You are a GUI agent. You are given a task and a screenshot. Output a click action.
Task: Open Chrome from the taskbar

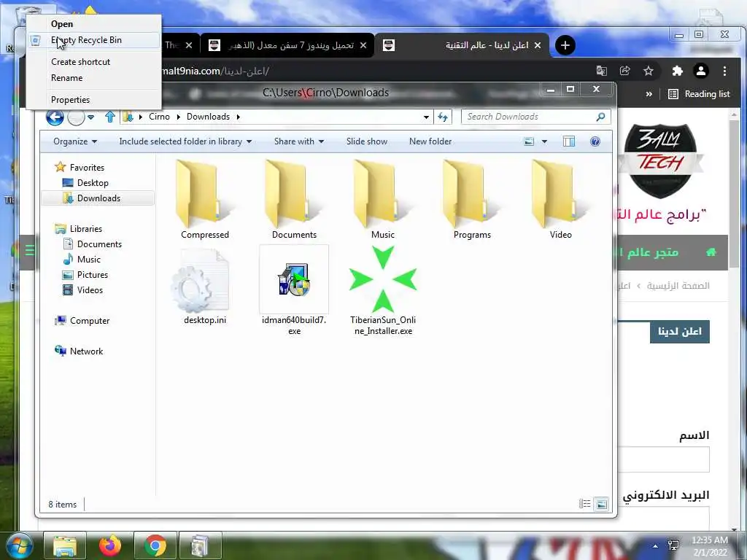pyautogui.click(x=155, y=545)
